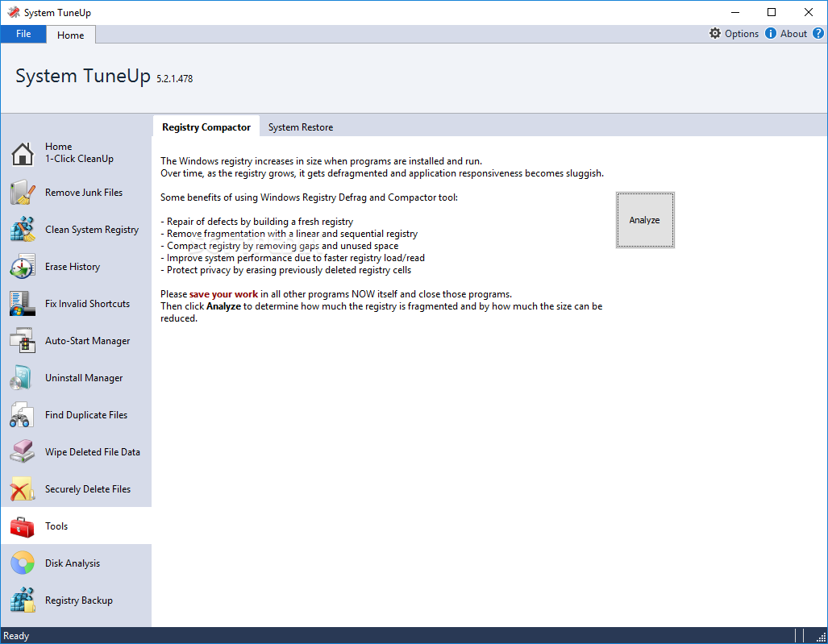Click the red Tools toolbox icon
Viewport: 828px width, 644px height.
pyautogui.click(x=23, y=526)
